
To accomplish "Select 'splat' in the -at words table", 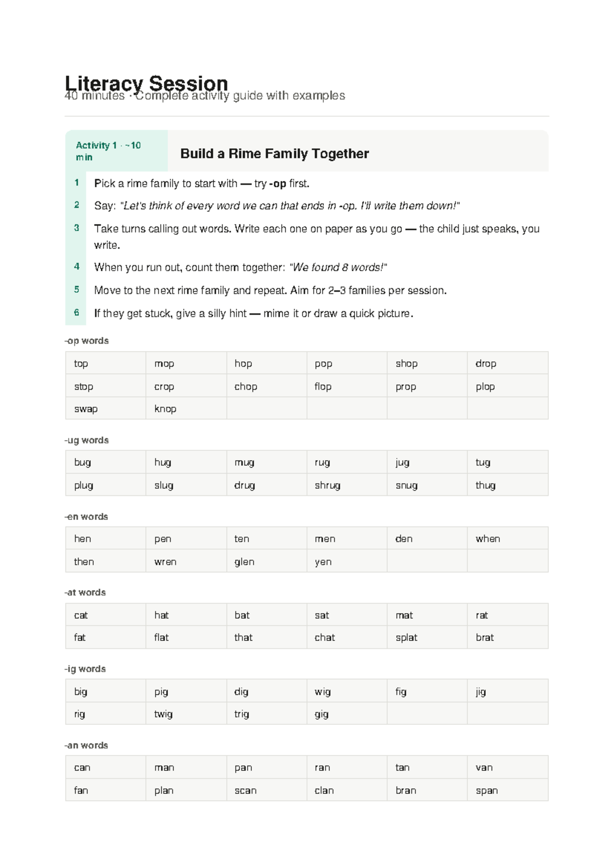I will pos(406,637).
